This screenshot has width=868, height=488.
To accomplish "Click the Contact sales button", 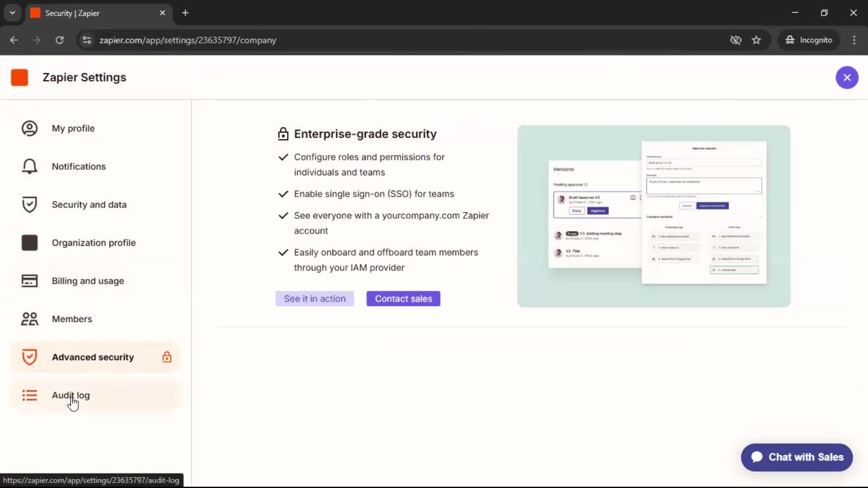I will click(x=403, y=299).
